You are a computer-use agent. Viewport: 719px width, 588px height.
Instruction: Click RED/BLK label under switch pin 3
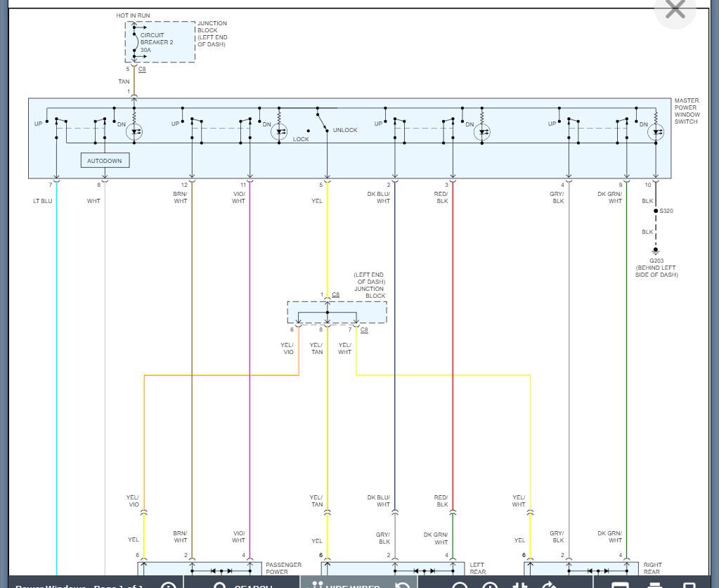click(441, 197)
